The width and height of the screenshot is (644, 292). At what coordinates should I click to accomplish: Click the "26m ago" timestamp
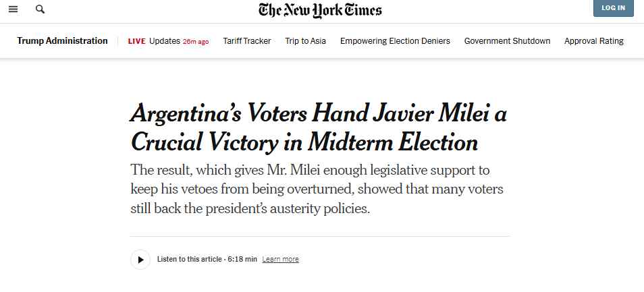[x=196, y=42]
